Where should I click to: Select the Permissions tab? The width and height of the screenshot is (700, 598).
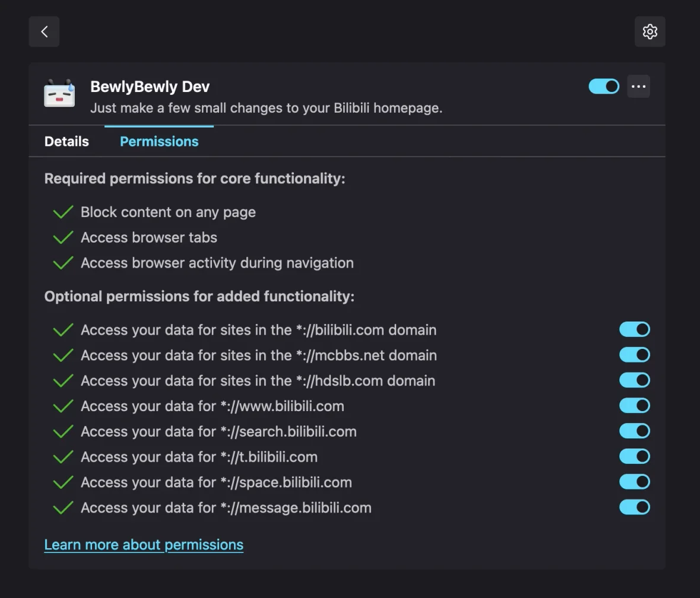point(159,141)
